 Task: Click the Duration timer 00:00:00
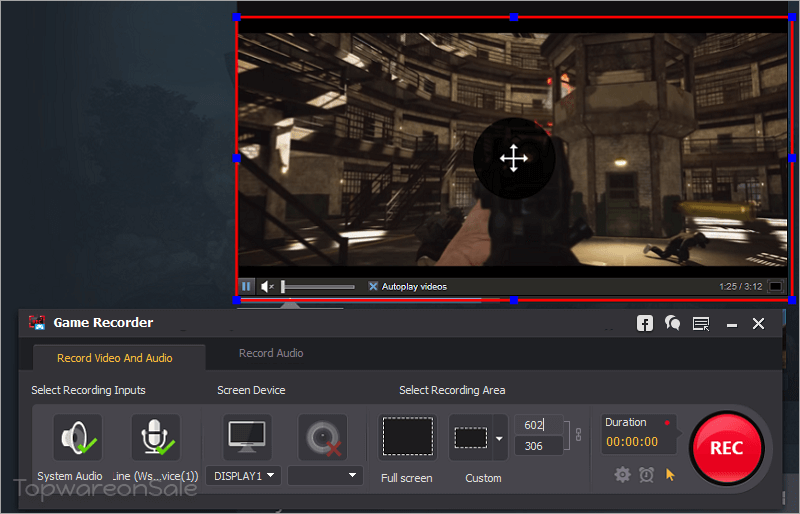[x=632, y=442]
